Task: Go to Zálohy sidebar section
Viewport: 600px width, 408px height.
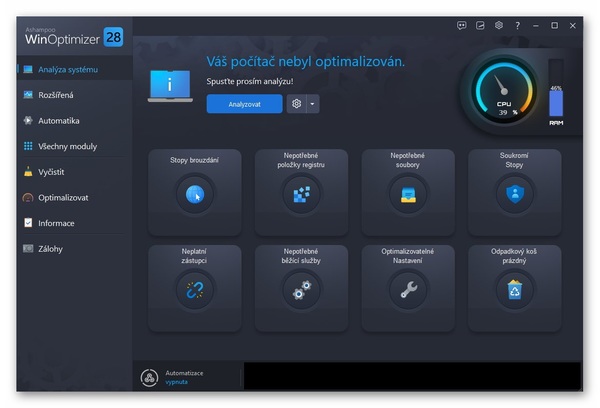Action: click(50, 248)
